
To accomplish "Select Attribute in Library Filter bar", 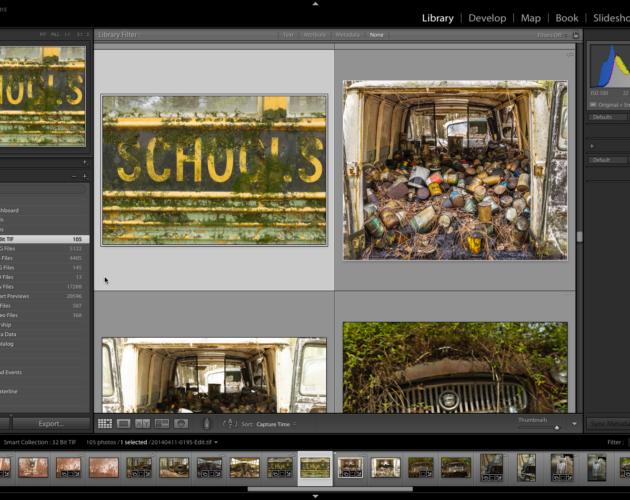I will [315, 35].
